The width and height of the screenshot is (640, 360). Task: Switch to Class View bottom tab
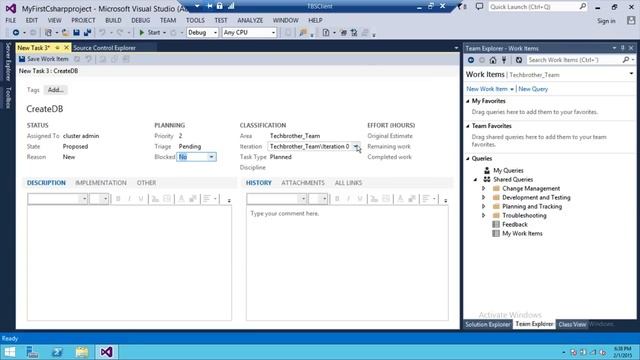point(572,324)
